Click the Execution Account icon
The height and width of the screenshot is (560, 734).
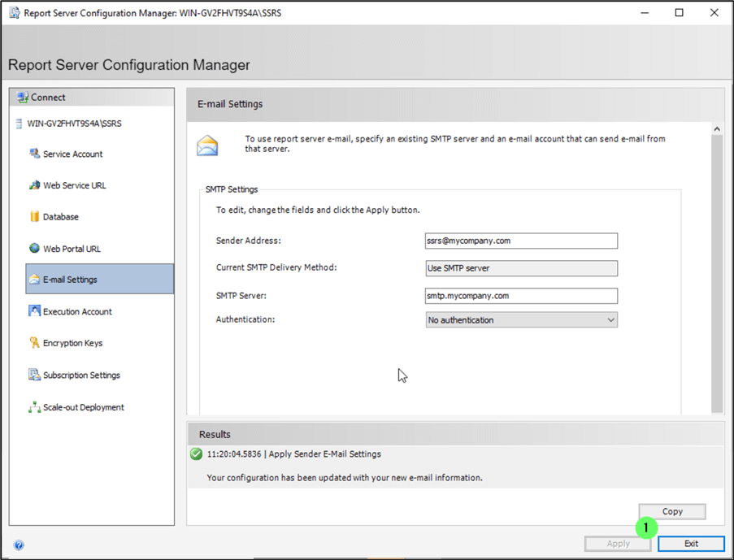coord(34,311)
